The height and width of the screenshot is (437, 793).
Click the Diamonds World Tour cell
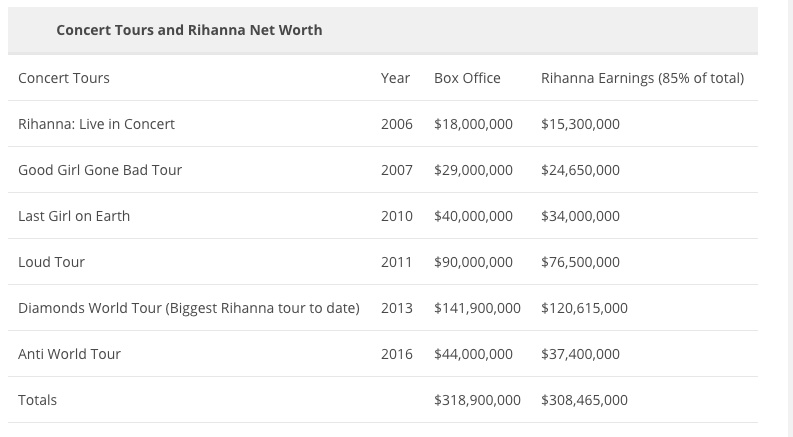(188, 308)
